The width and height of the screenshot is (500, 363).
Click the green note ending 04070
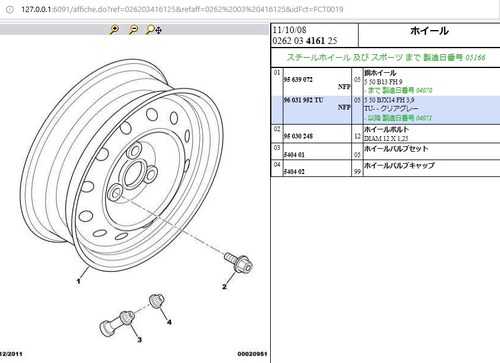(398, 90)
